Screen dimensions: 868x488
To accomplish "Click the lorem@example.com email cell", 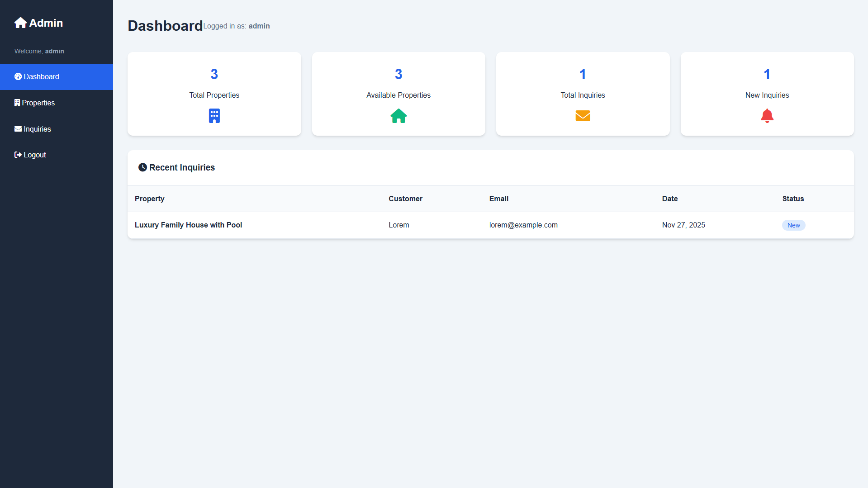I will click(523, 225).
